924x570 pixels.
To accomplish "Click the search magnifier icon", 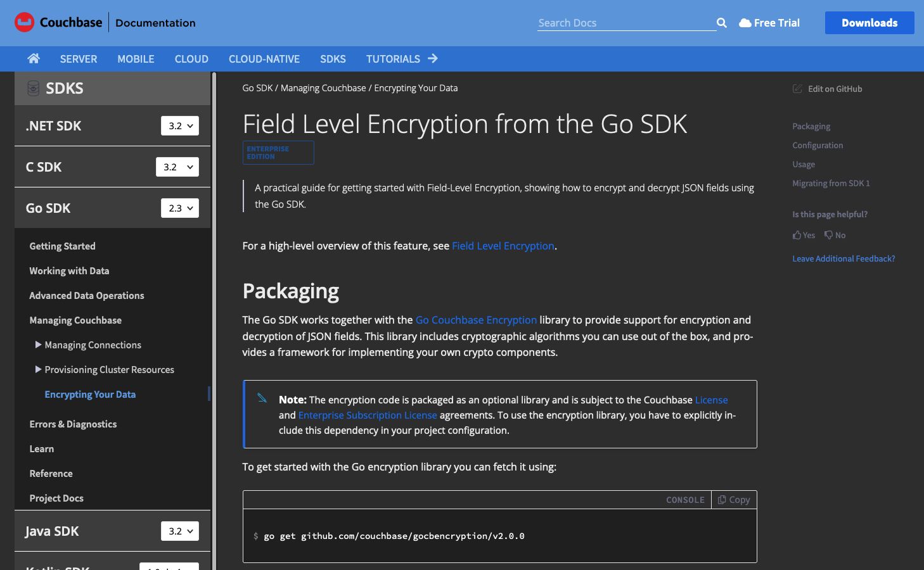I will pos(721,23).
